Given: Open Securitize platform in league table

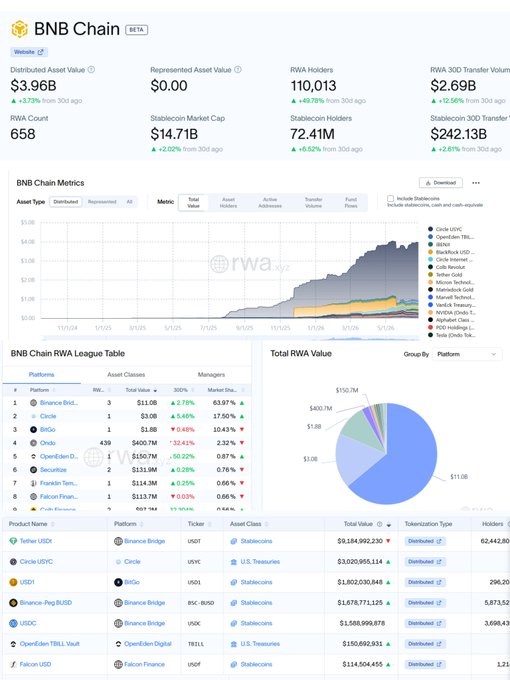Looking at the screenshot, I should (53, 470).
